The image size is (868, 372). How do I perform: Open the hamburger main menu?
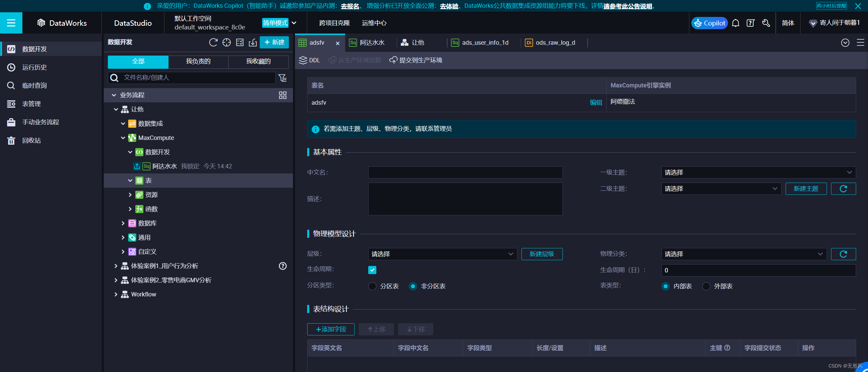pyautogui.click(x=11, y=23)
